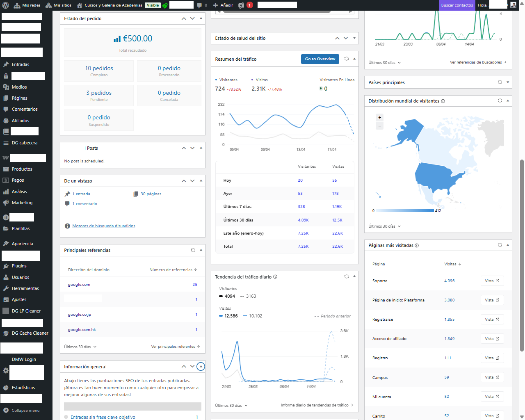The height and width of the screenshot is (420, 525).
Task: Open the Motores de búsqueda disuadidos link
Action: pyautogui.click(x=104, y=226)
